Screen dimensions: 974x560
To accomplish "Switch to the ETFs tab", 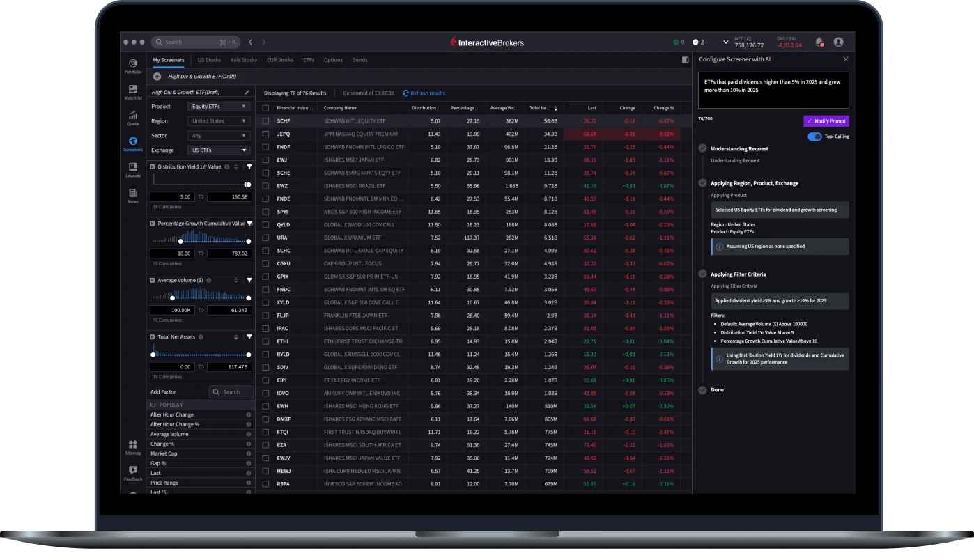I will click(x=309, y=60).
